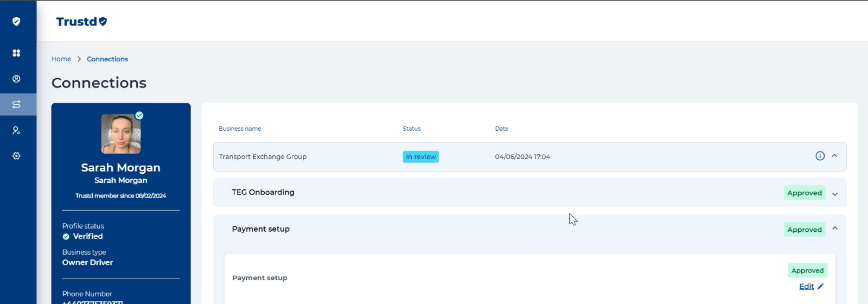Expand the TEG Onboarding section
This screenshot has height=304, width=868.
[835, 194]
